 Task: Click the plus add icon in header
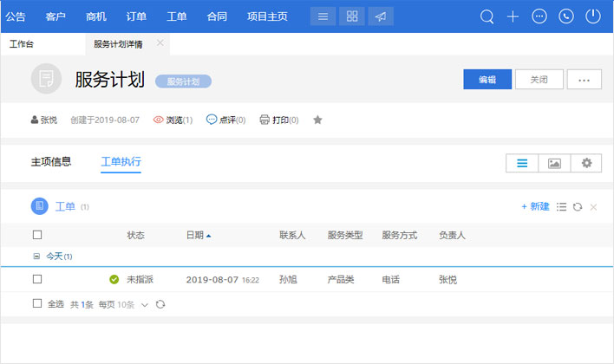[513, 16]
